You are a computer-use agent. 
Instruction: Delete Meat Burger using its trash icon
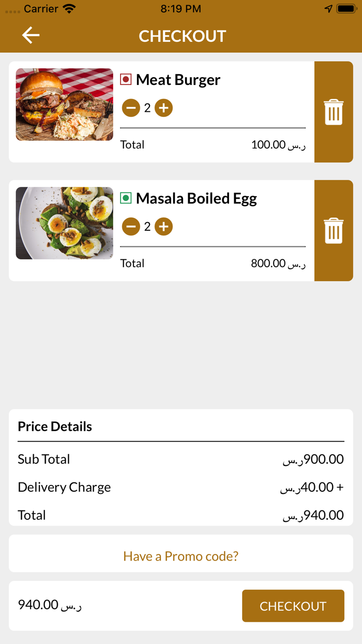pos(334,112)
